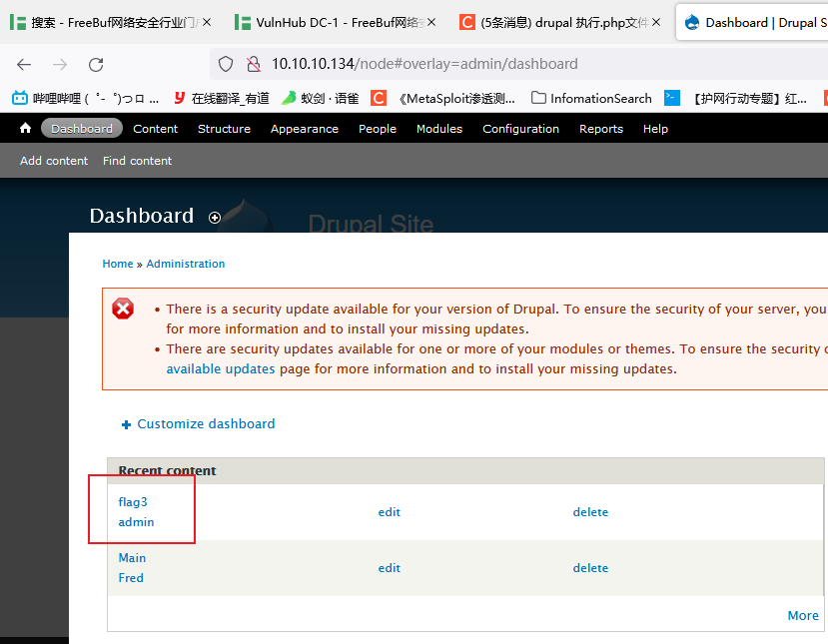Open the Main content link
This screenshot has width=828, height=644.
pos(132,558)
